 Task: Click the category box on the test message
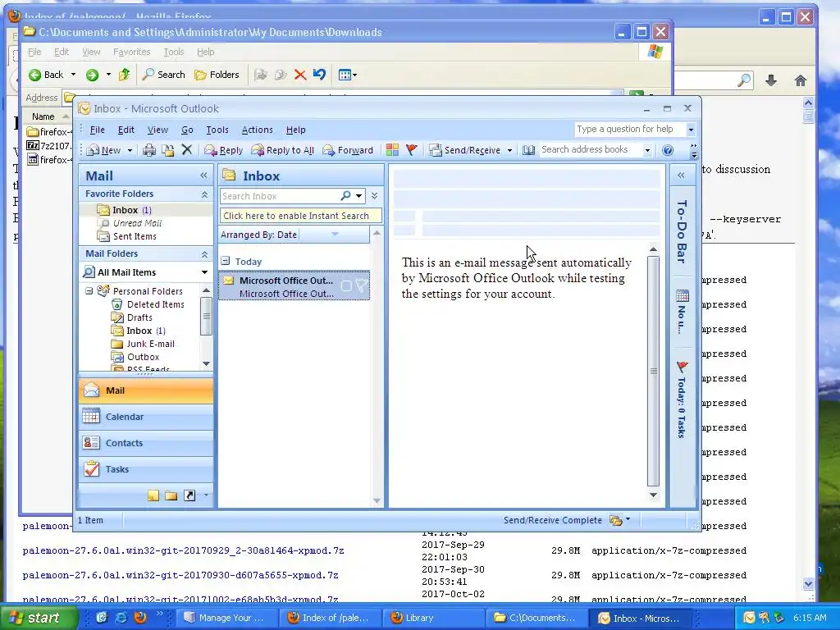point(347,286)
